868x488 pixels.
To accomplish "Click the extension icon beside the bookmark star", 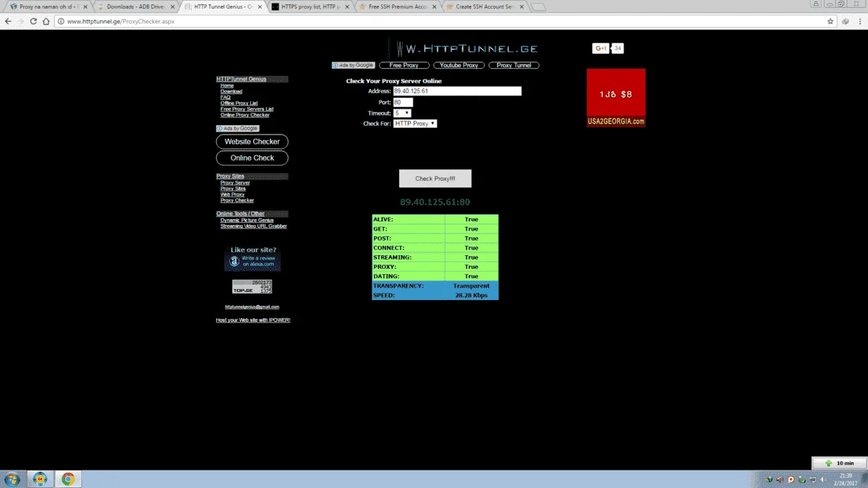I will [x=845, y=22].
